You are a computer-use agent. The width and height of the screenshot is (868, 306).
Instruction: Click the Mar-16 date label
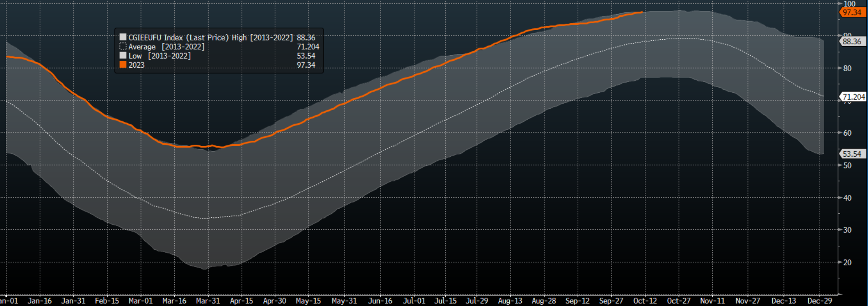click(x=174, y=301)
